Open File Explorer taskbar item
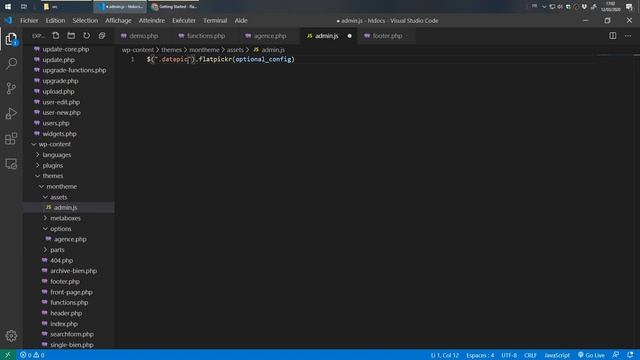Image resolution: width=640 pixels, height=360 pixels. [65, 7]
